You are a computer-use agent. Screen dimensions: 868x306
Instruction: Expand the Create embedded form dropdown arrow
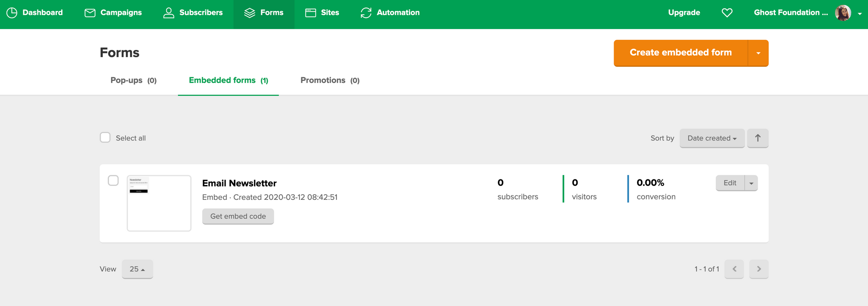point(758,53)
